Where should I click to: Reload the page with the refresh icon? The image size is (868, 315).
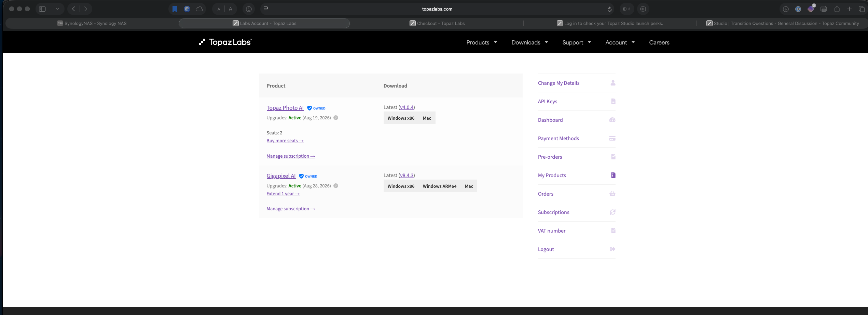[x=609, y=9]
